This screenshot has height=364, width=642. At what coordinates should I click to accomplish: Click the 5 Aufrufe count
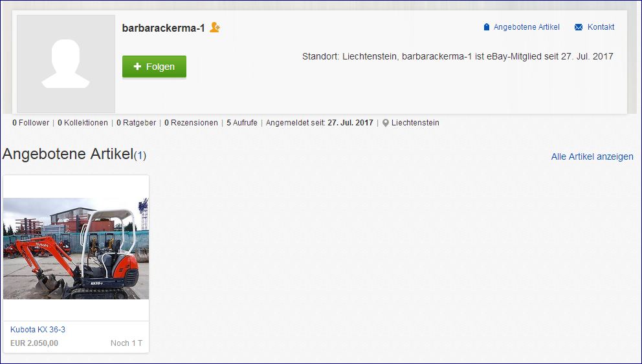[x=242, y=123]
